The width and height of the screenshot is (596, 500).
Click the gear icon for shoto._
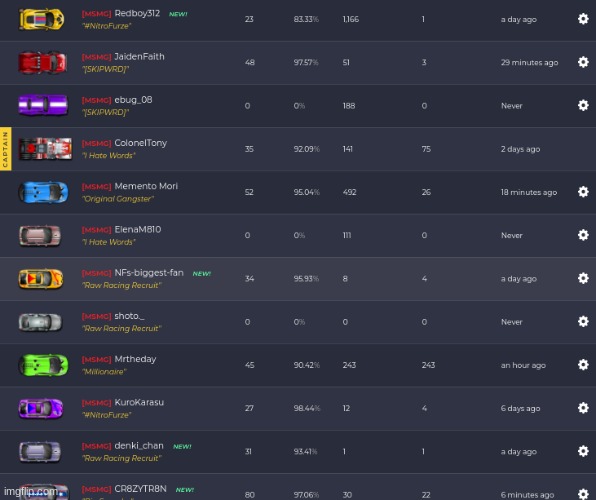point(583,321)
